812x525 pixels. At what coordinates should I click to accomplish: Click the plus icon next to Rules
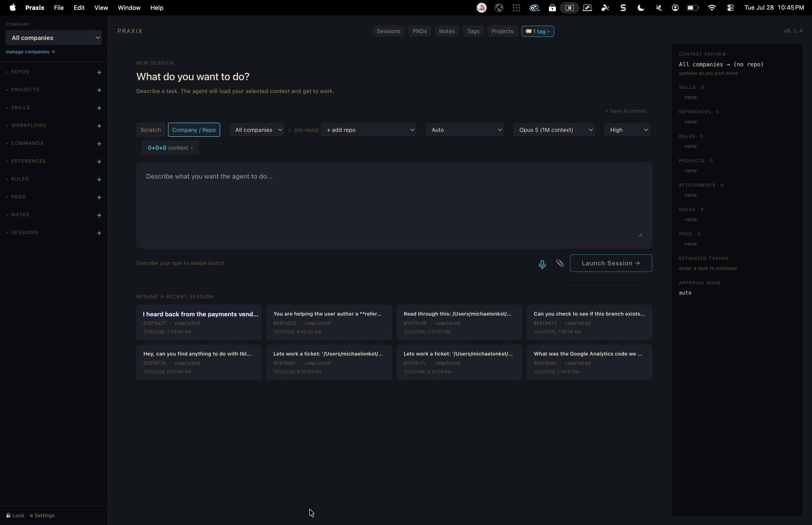[99, 180]
